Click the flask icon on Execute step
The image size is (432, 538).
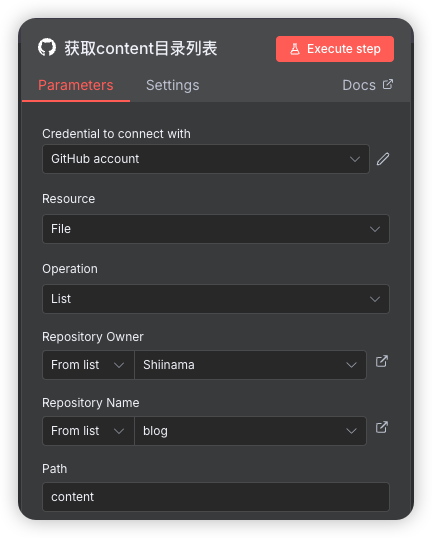click(x=295, y=49)
